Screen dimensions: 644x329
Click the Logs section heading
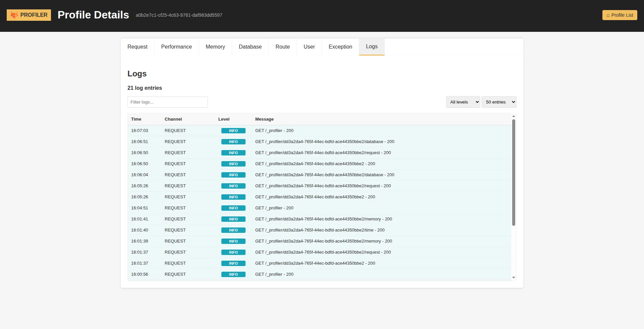pyautogui.click(x=137, y=74)
